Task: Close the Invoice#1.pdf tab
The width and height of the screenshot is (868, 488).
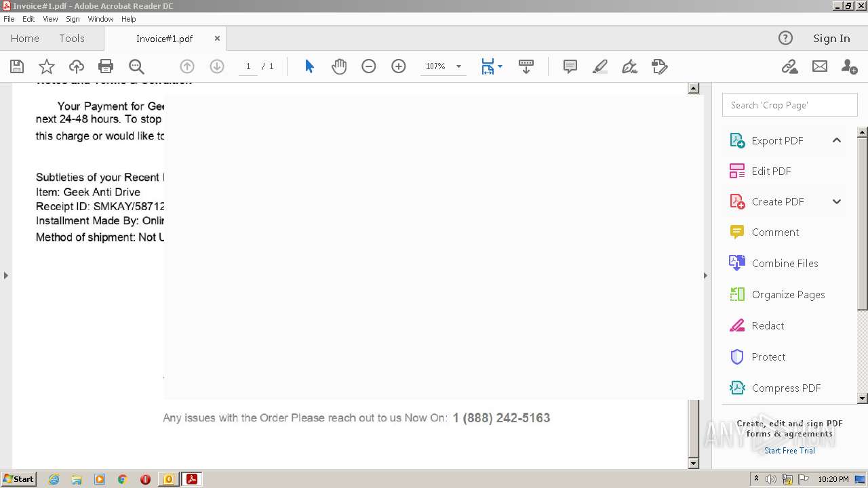Action: coord(217,39)
